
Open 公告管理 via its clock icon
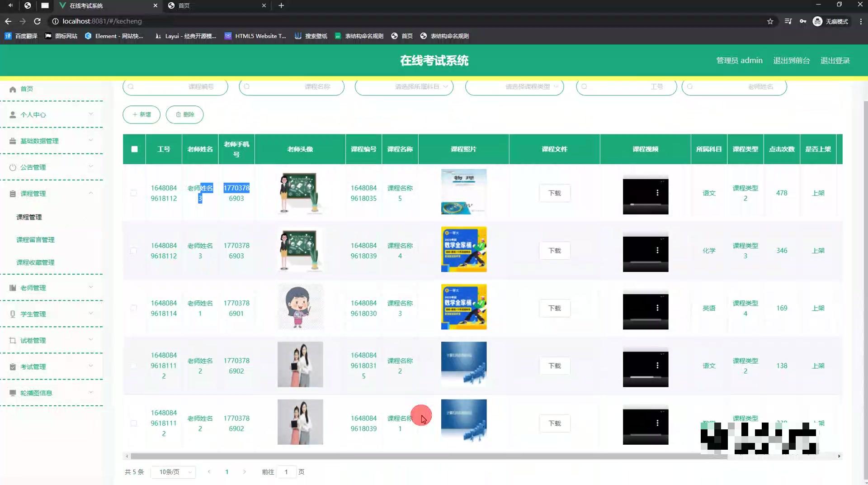click(x=13, y=167)
